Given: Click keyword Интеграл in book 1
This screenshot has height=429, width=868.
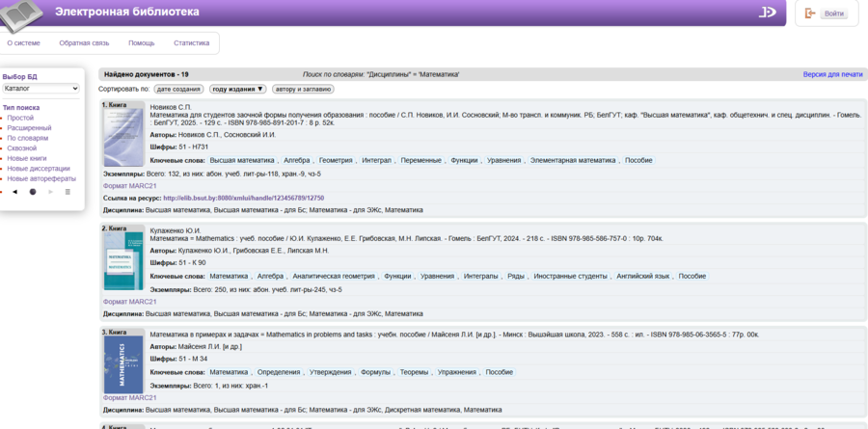Looking at the screenshot, I should tap(377, 161).
